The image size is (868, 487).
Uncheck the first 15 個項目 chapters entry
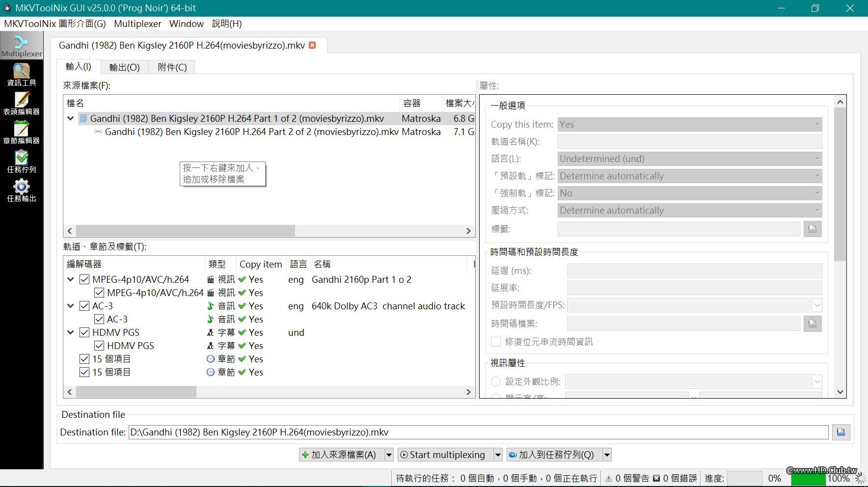pos(84,359)
